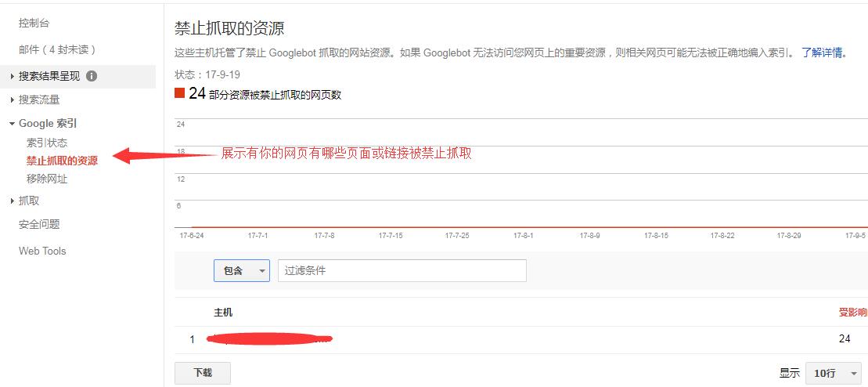Click the 17-8-1 date label on chart axis

pyautogui.click(x=523, y=236)
